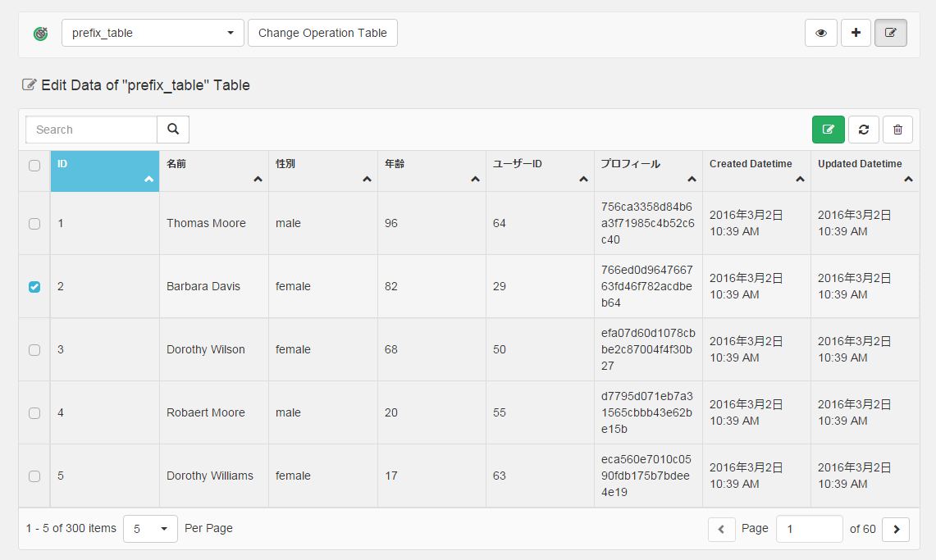Go to next page with right arrow
Image resolution: width=936 pixels, height=560 pixels.
(896, 530)
